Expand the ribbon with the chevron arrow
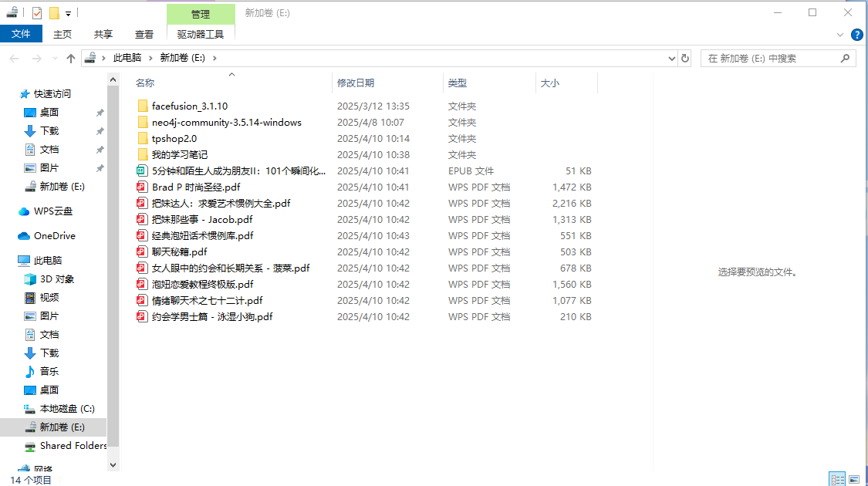868x486 pixels. tap(841, 35)
